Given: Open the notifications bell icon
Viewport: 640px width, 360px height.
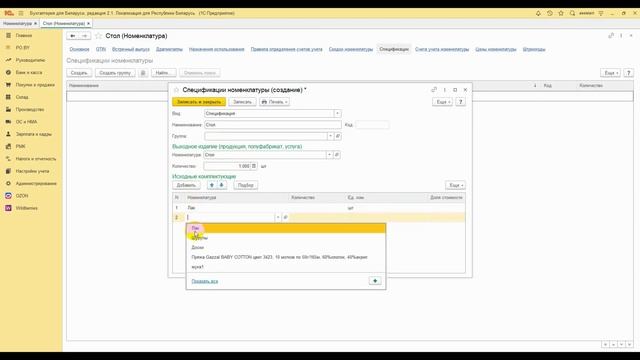Looking at the screenshot, I should tap(538, 13).
